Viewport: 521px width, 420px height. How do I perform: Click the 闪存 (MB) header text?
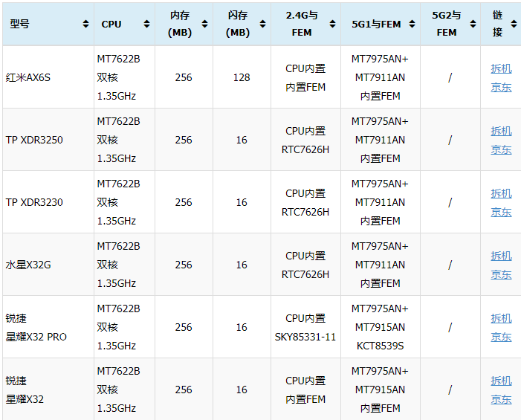238,24
